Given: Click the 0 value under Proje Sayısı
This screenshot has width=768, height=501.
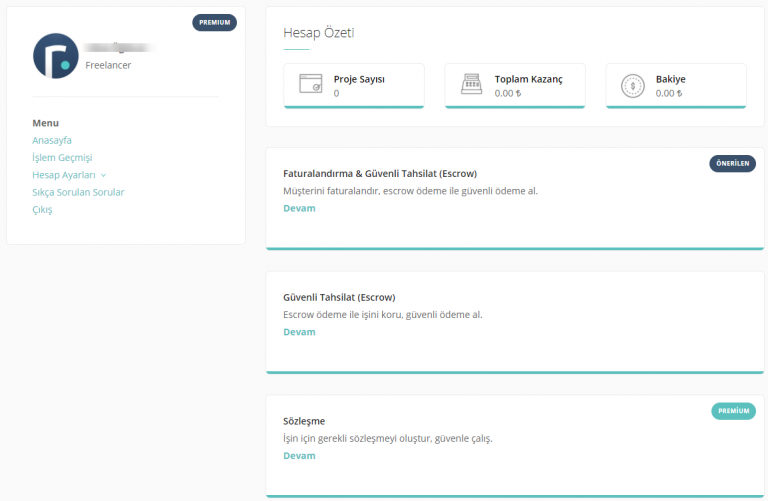Looking at the screenshot, I should tap(336, 94).
